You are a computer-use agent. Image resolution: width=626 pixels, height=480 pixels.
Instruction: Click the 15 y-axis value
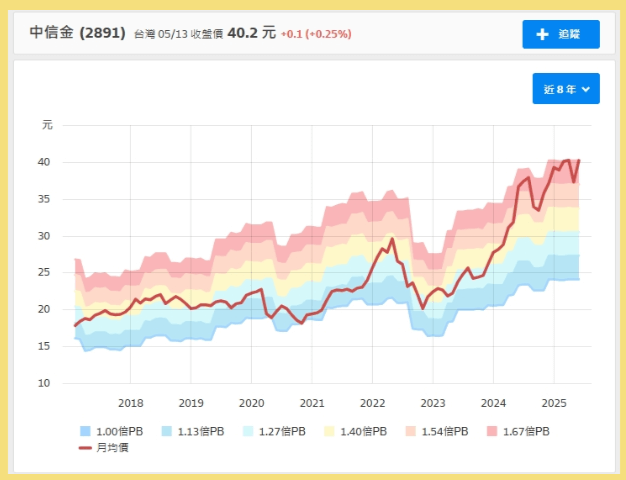coord(44,346)
